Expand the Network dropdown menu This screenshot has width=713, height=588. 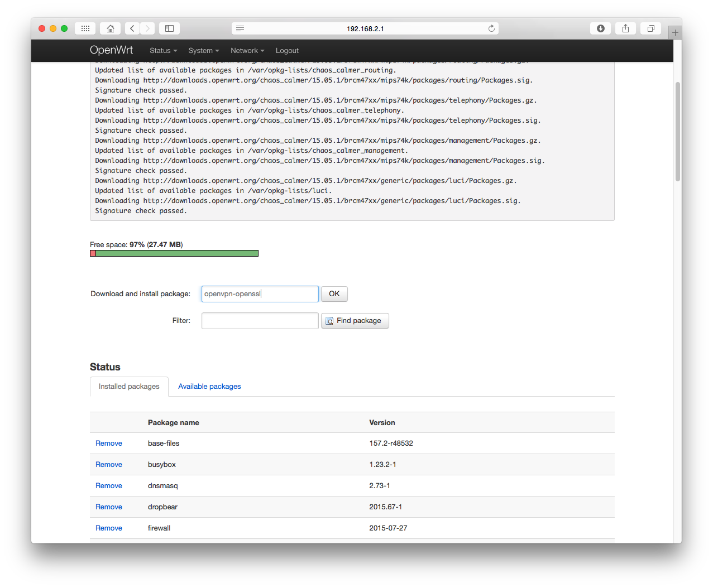click(x=247, y=51)
